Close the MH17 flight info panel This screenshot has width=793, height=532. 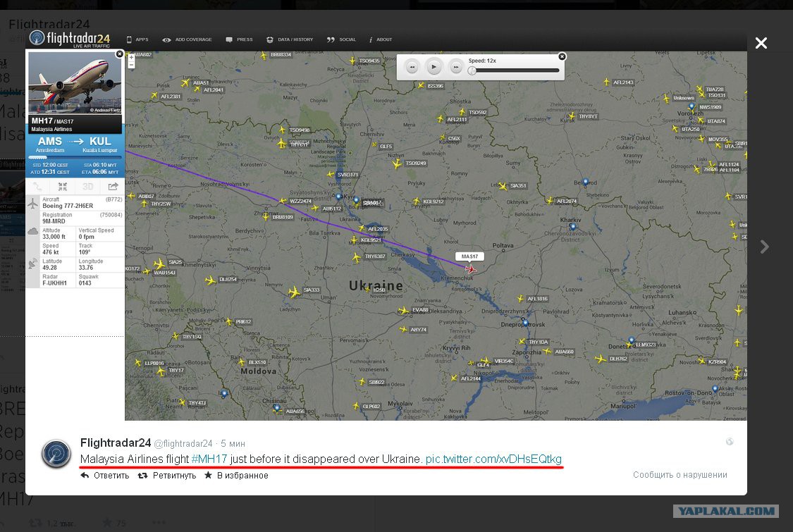click(119, 54)
